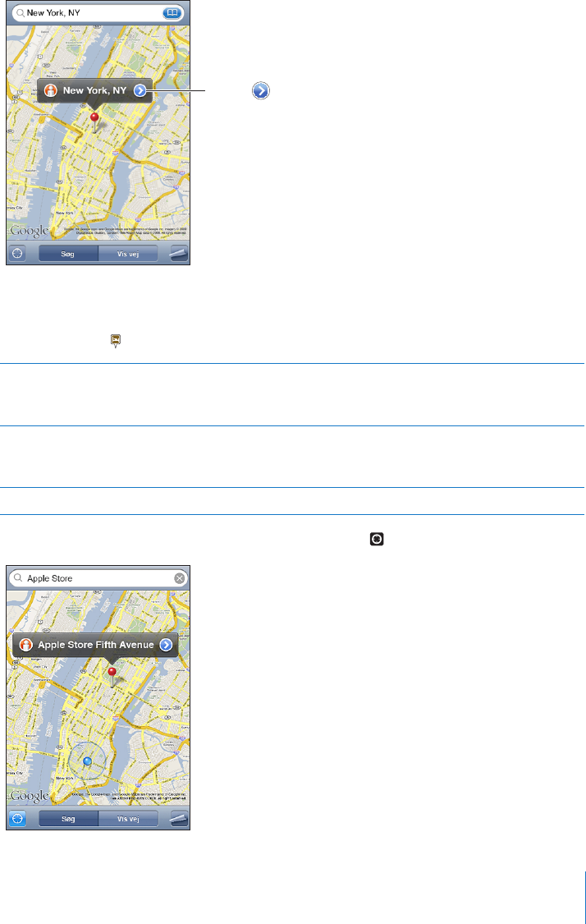Select red pin under Apple Store Fifth Avenue callout

click(112, 677)
